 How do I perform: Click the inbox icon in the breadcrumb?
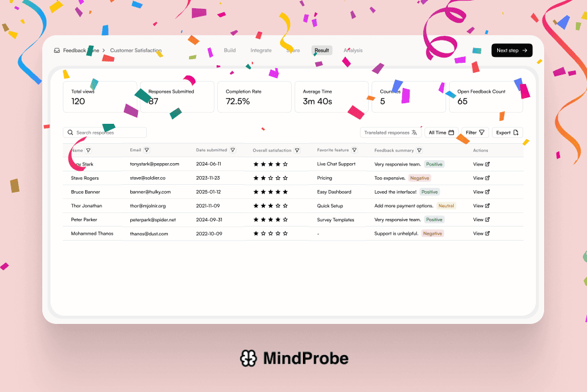pos(57,50)
